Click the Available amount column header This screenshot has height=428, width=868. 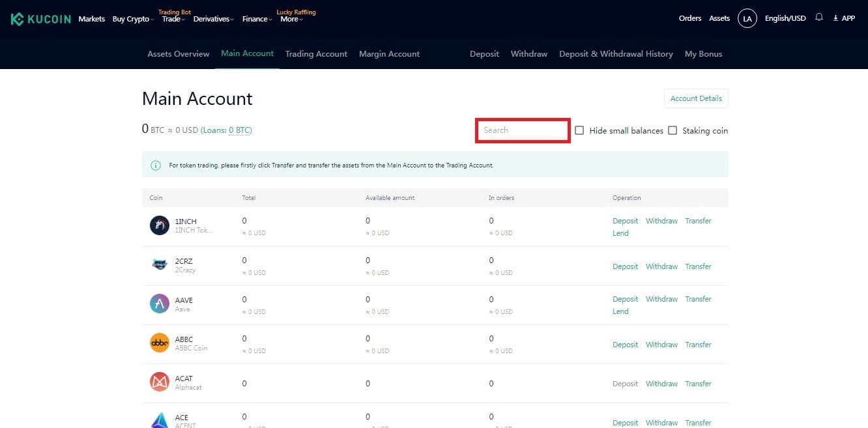(x=390, y=198)
